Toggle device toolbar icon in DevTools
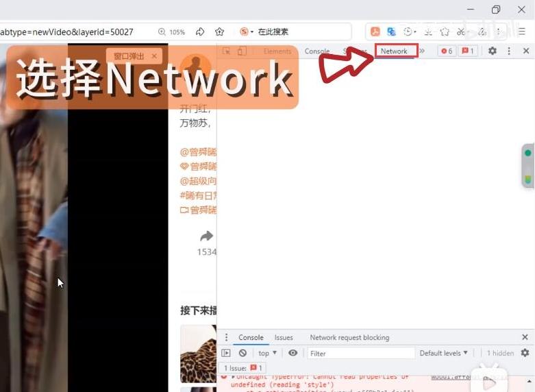The height and width of the screenshot is (392, 535). (242, 51)
